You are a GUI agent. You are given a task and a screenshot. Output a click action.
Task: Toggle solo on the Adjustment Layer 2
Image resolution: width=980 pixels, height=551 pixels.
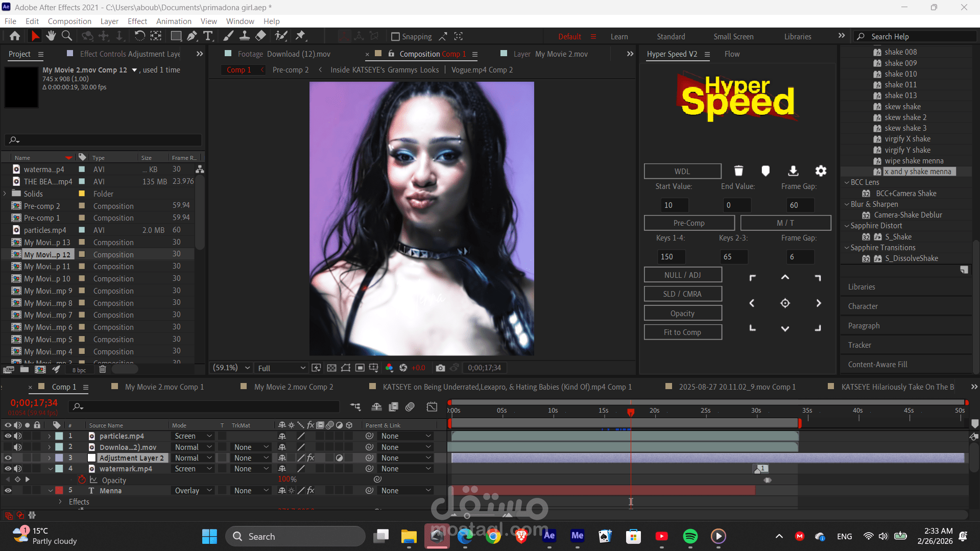tap(27, 458)
